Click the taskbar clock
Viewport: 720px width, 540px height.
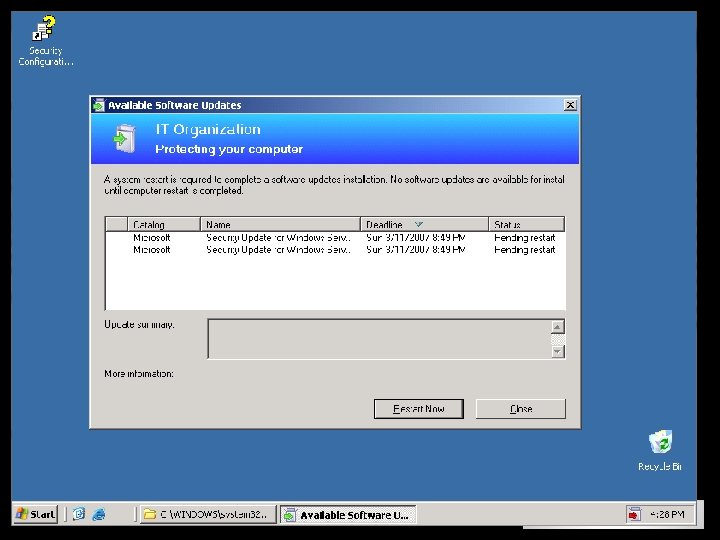point(667,514)
